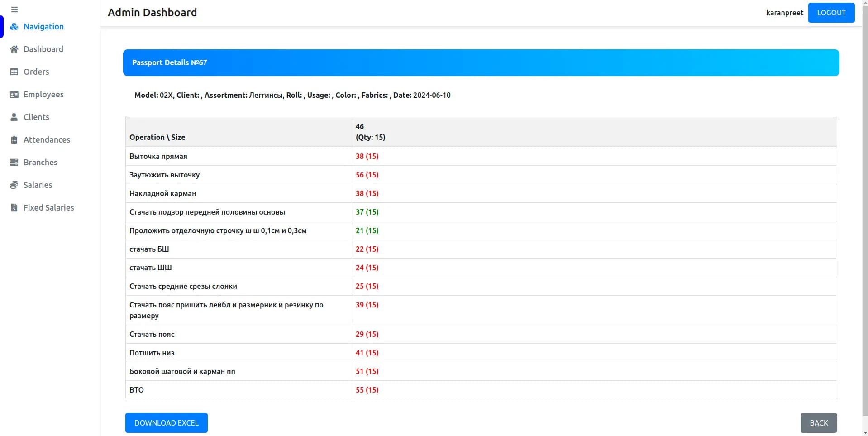Select Боковой шаговой и карман пп row
The height and width of the screenshot is (436, 868).
point(481,371)
